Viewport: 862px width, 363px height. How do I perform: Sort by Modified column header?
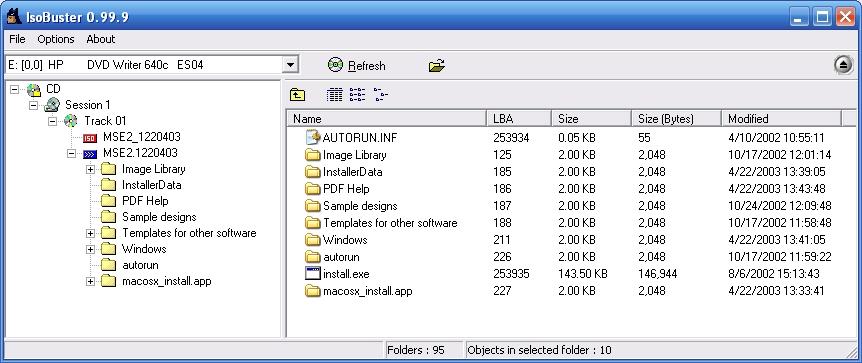(x=781, y=118)
